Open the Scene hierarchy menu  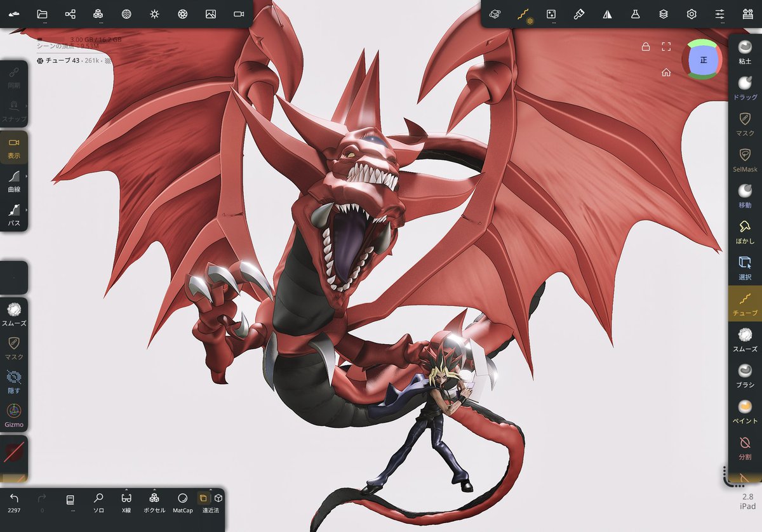(70, 14)
